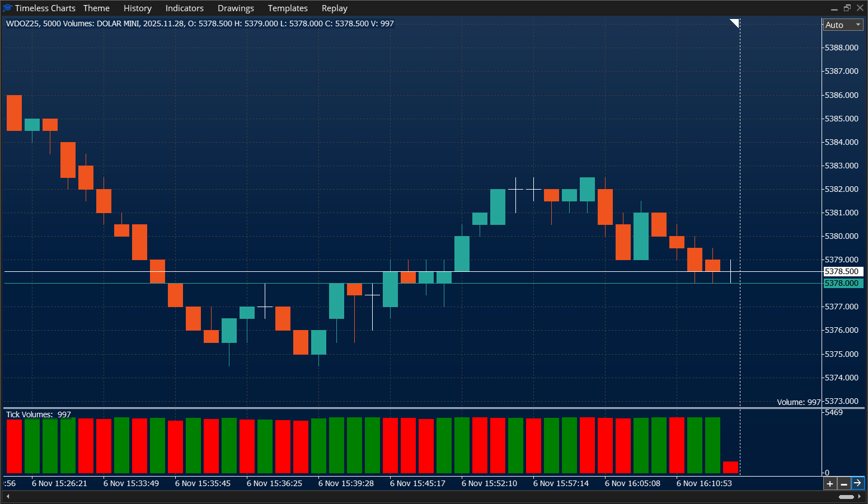Open the Auto price-scale dropdown
868x504 pixels.
click(x=839, y=25)
